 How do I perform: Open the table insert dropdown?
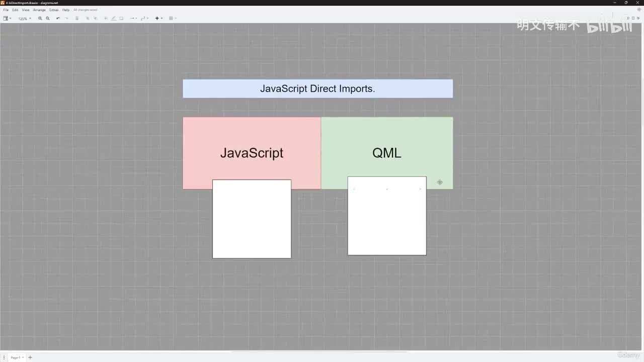click(173, 18)
